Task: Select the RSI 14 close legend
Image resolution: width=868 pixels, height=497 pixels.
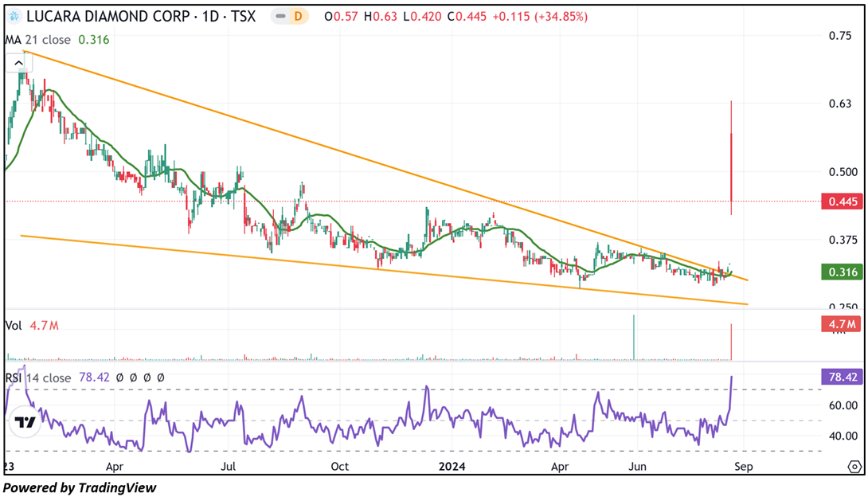Action: [38, 378]
